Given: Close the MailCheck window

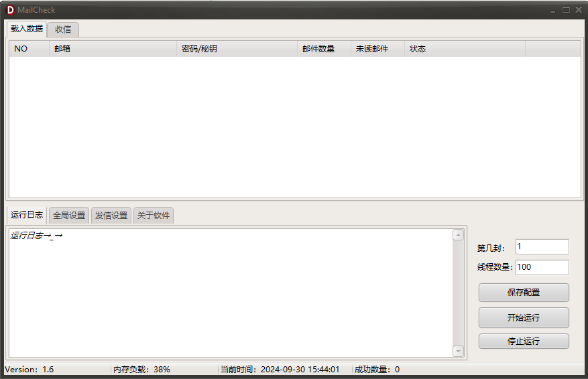Looking at the screenshot, I should 579,10.
